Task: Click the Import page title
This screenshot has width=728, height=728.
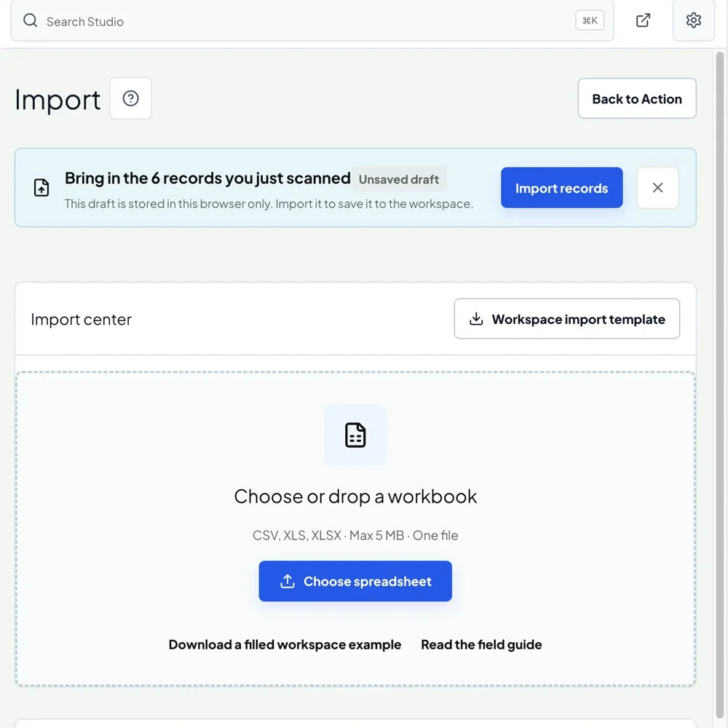Action: click(x=58, y=99)
